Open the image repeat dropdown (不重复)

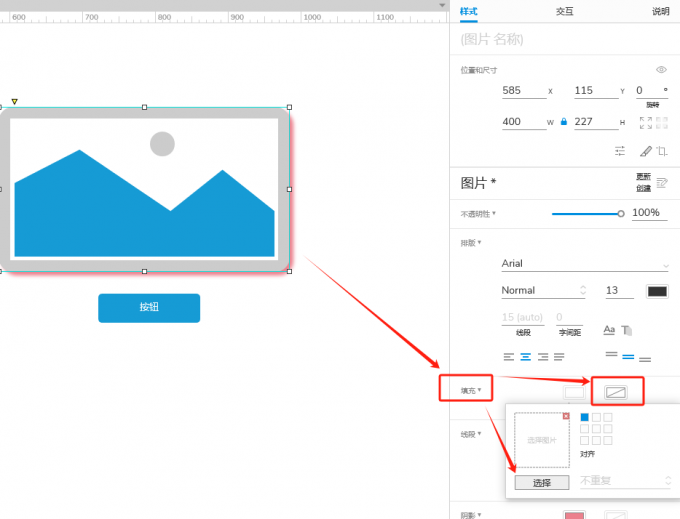pos(626,481)
